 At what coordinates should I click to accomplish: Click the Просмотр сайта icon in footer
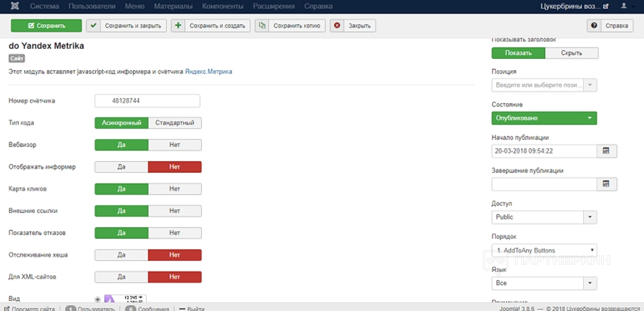coord(7,308)
